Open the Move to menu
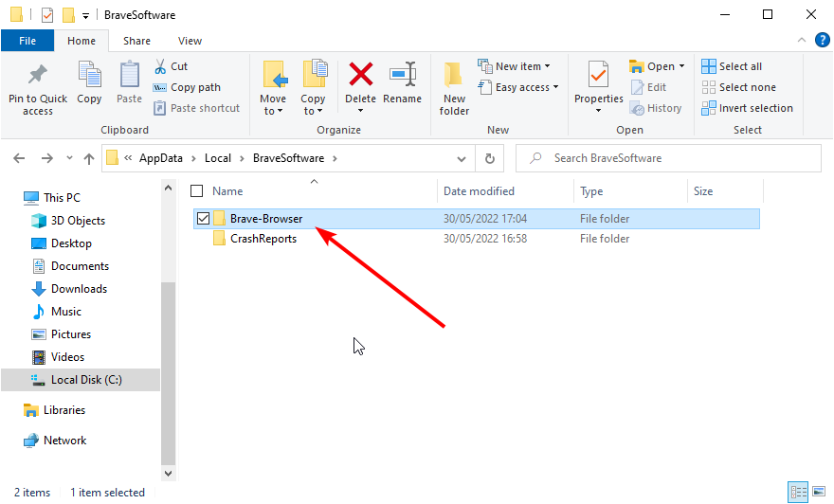 tap(273, 88)
